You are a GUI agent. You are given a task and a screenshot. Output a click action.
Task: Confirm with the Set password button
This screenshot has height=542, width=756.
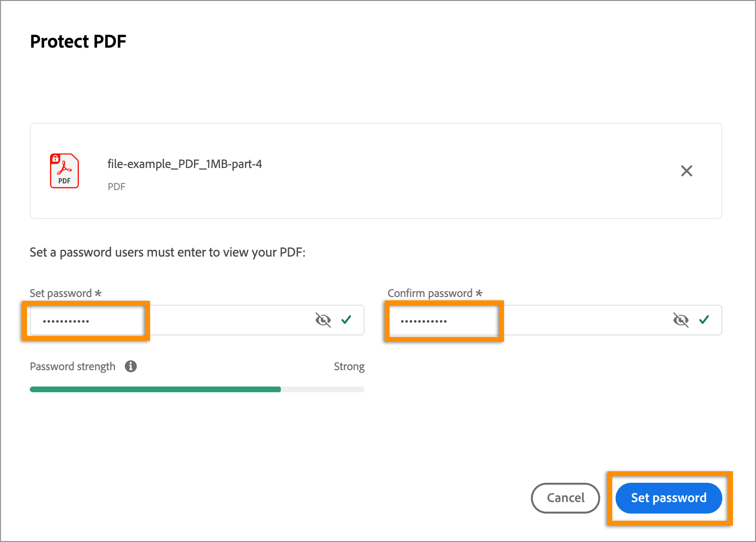[668, 498]
